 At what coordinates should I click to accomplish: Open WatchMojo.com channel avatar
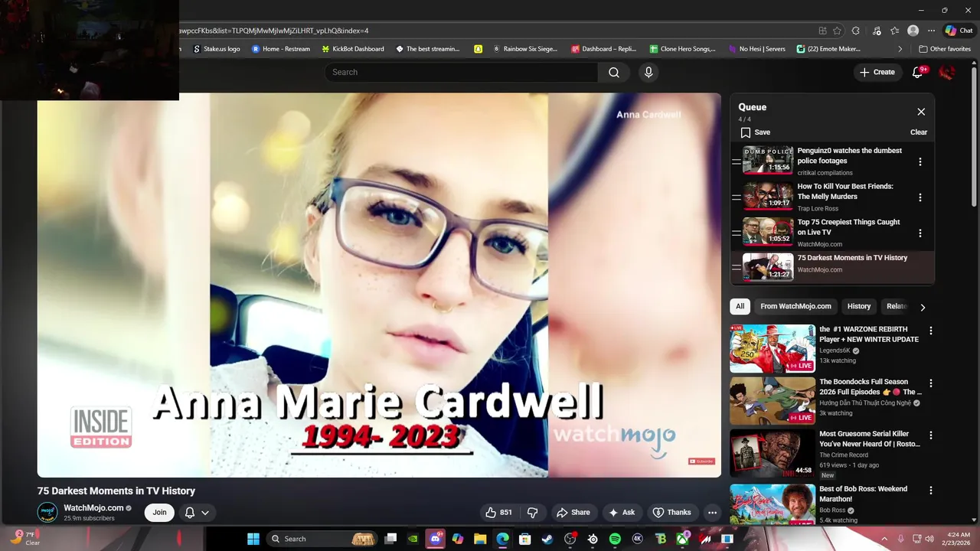(47, 512)
